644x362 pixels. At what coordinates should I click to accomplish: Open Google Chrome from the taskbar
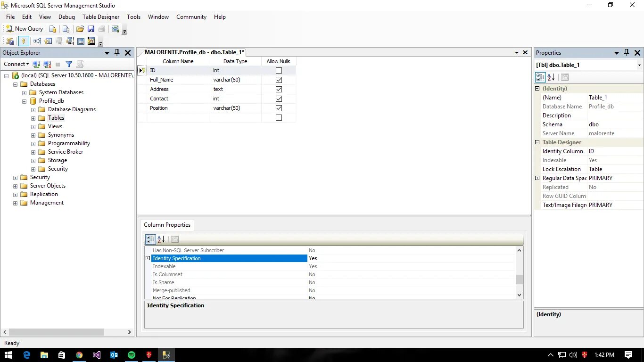click(x=79, y=355)
